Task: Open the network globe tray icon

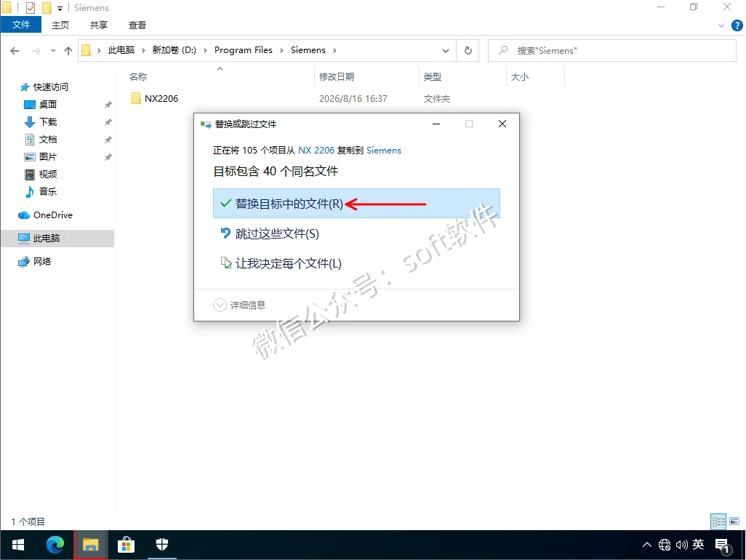Action: [x=665, y=545]
